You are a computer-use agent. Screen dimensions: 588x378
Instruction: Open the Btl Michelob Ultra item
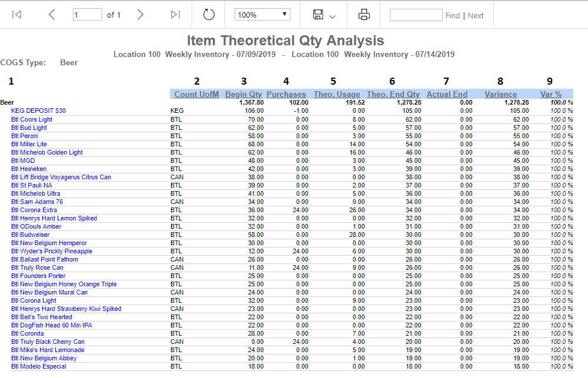coord(36,193)
